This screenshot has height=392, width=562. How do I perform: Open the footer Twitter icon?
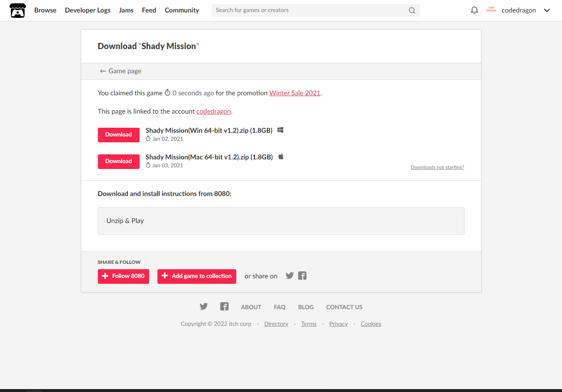[204, 307]
